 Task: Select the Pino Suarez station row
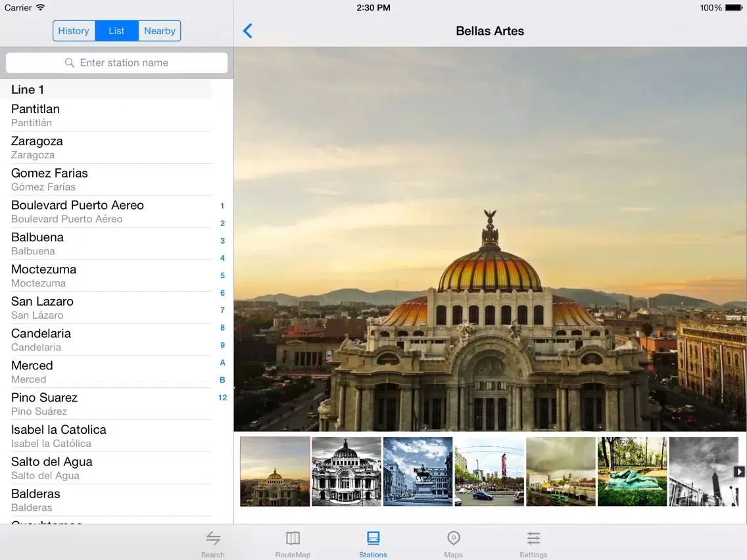click(x=106, y=404)
